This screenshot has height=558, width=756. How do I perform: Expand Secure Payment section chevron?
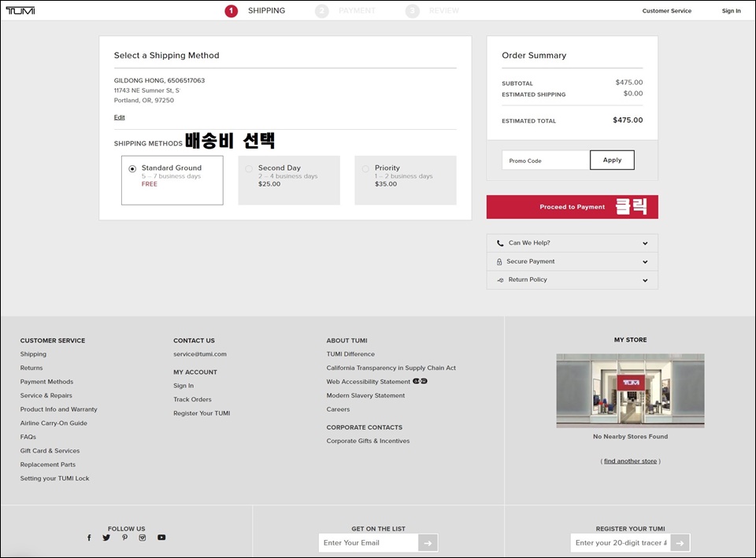click(x=645, y=261)
